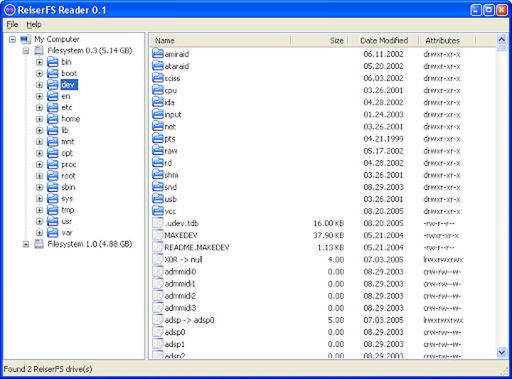This screenshot has height=379, width=512.
Task: Expand the boot folder node
Action: coord(39,74)
